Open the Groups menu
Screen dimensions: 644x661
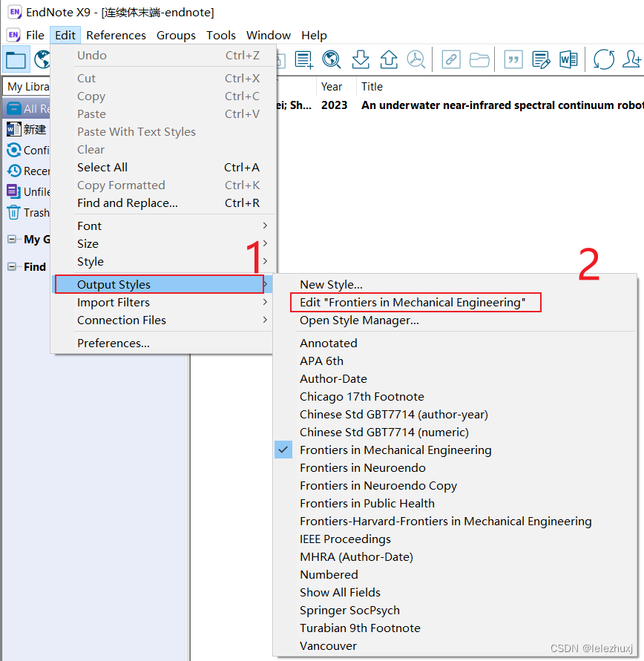coord(176,35)
